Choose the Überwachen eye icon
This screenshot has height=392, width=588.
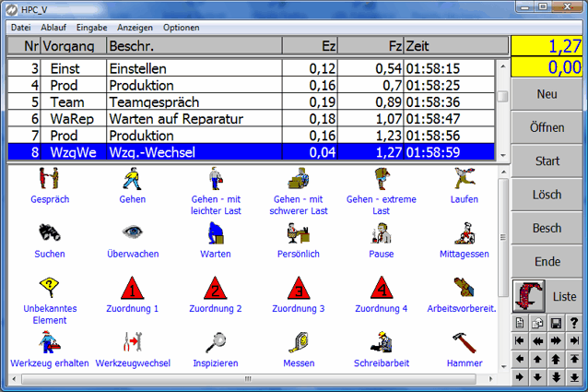pos(132,232)
